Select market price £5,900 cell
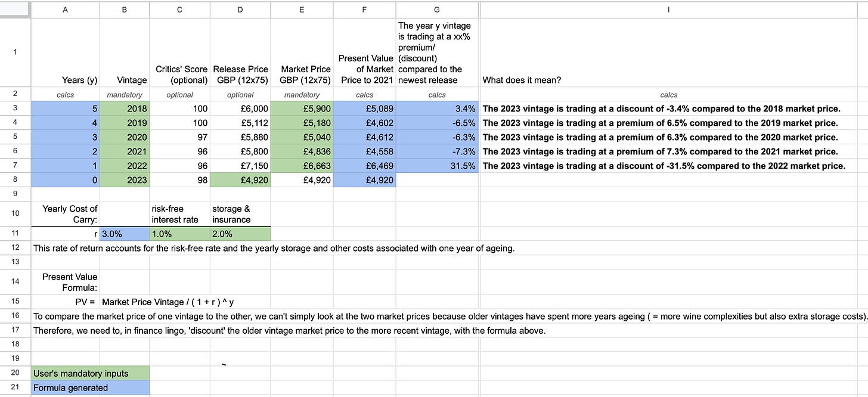 302,108
